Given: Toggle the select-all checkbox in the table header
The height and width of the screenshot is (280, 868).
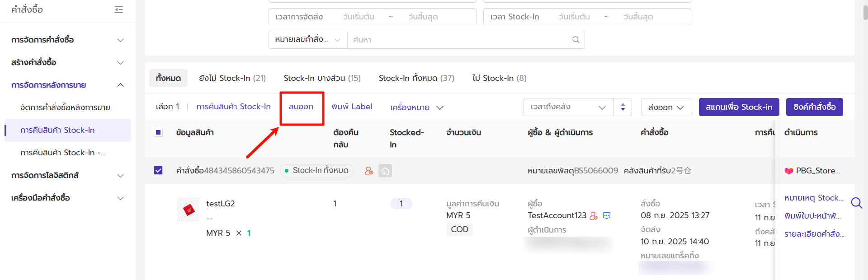Looking at the screenshot, I should (x=158, y=132).
